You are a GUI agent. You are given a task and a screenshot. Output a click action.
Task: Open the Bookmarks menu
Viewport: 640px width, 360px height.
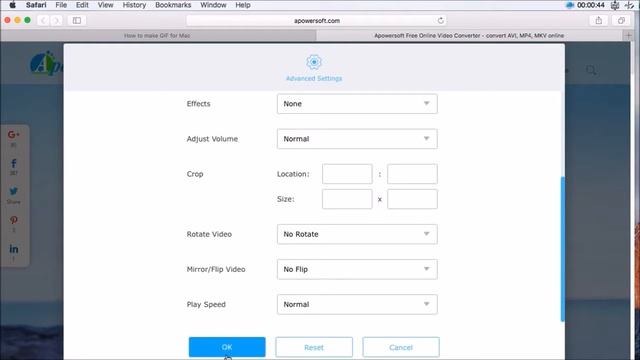click(173, 5)
